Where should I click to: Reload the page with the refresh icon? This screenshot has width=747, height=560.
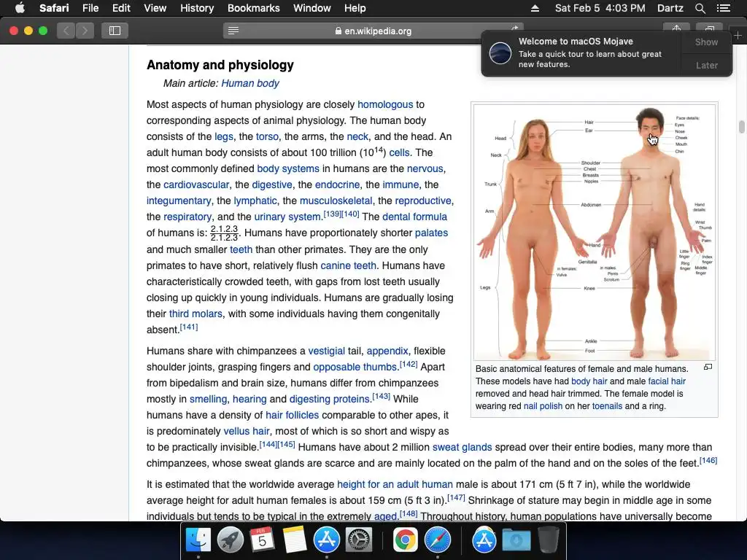tap(515, 29)
